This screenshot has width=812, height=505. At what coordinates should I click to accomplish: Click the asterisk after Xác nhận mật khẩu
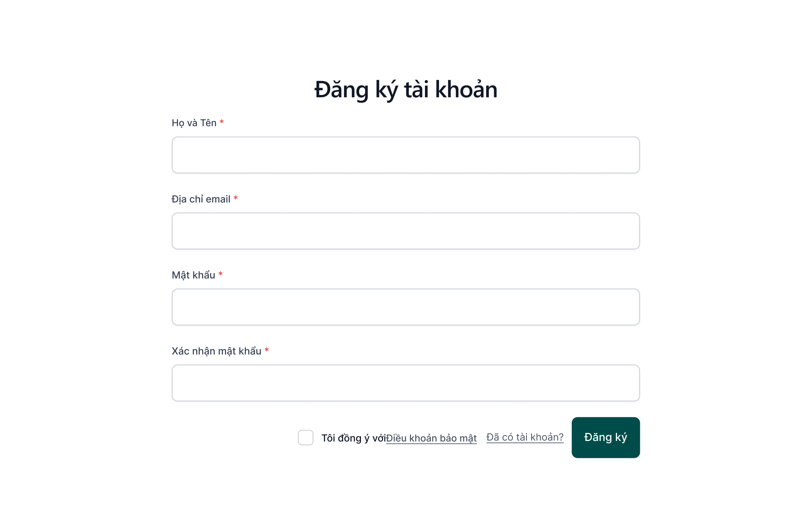point(267,350)
